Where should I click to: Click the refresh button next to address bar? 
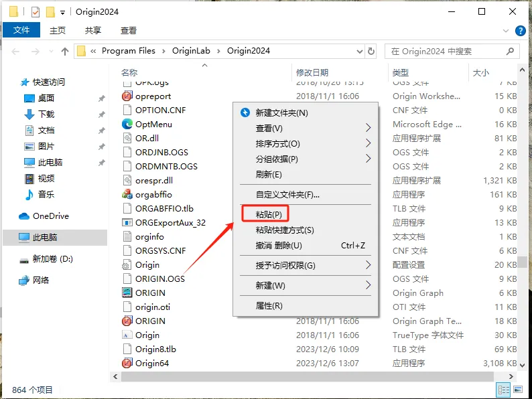click(x=371, y=51)
